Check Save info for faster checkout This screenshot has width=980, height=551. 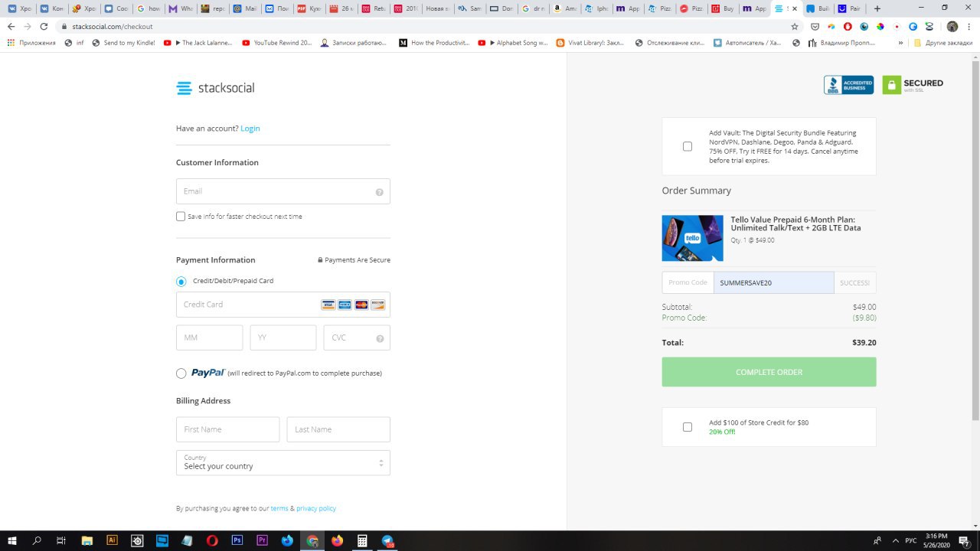[181, 217]
